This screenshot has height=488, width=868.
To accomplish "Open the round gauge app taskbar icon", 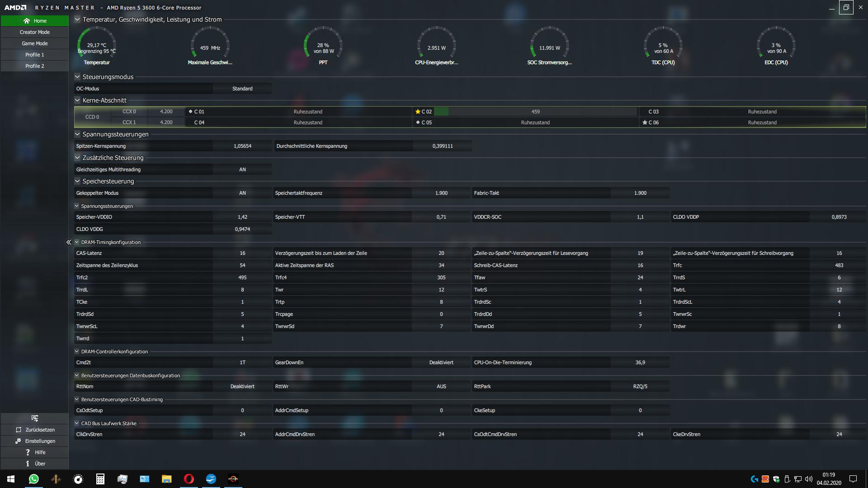I will click(78, 479).
